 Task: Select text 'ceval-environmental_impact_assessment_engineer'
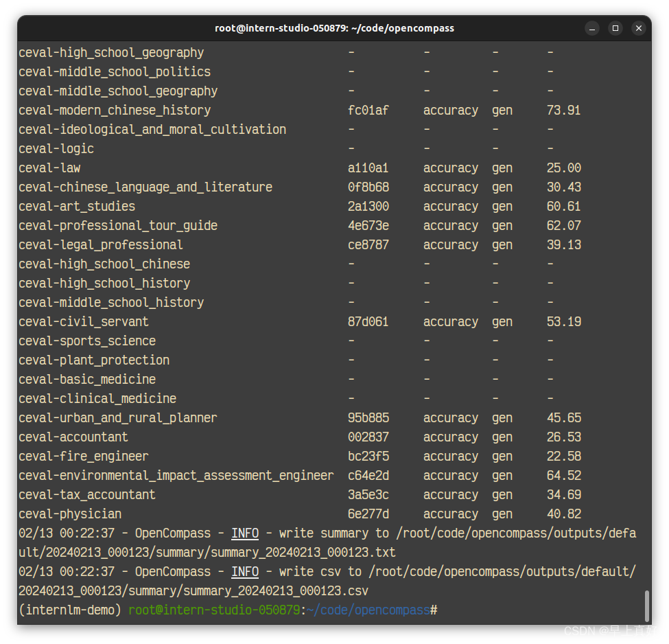click(176, 475)
